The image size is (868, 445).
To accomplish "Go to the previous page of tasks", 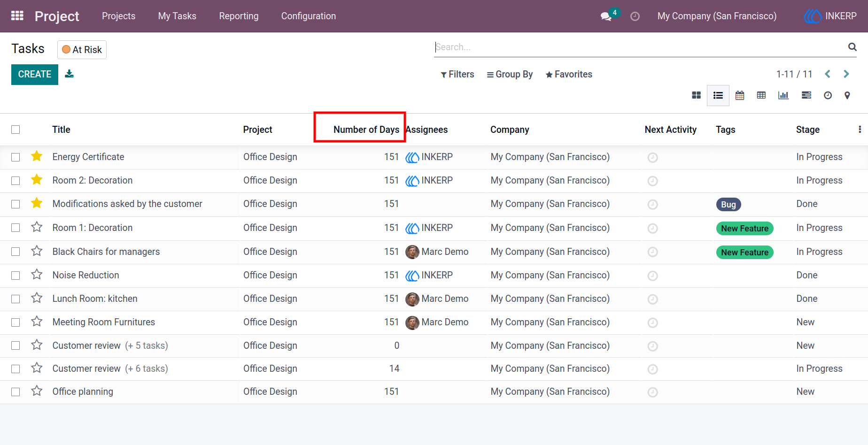I will pyautogui.click(x=828, y=74).
